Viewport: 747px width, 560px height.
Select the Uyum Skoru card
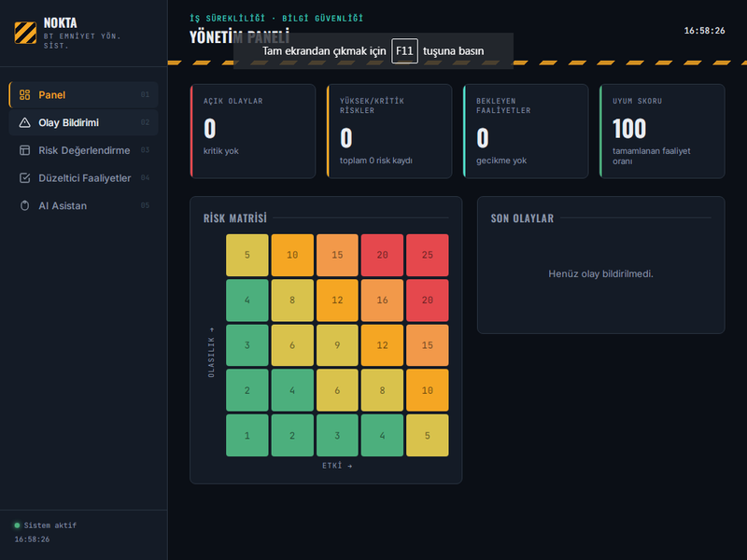pos(662,132)
